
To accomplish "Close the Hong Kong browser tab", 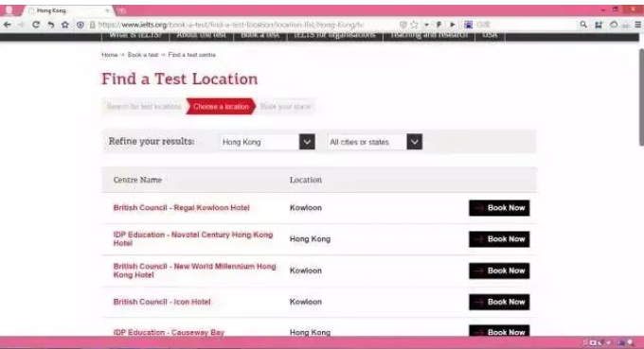I will (x=107, y=10).
